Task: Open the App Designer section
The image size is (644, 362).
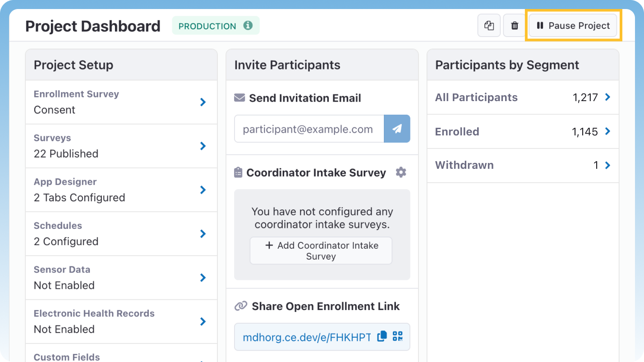Action: 202,190
